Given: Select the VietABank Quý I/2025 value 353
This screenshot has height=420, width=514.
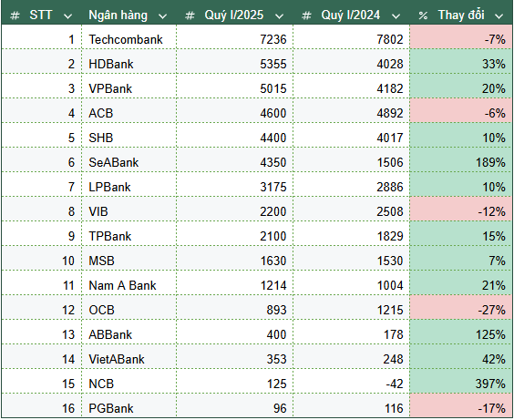Looking at the screenshot, I should 235,359.
